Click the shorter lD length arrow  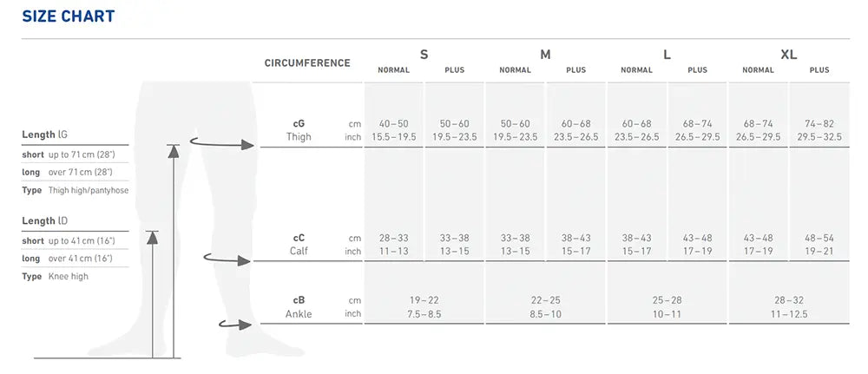(x=152, y=294)
